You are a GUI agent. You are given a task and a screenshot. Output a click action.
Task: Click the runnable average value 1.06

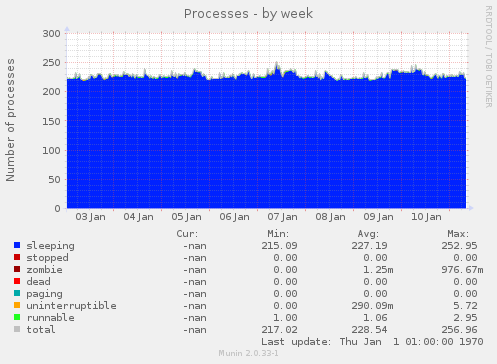point(375,318)
